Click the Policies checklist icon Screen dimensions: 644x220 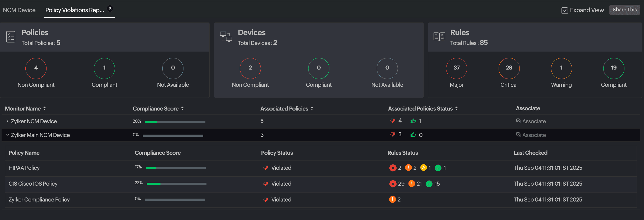point(11,37)
